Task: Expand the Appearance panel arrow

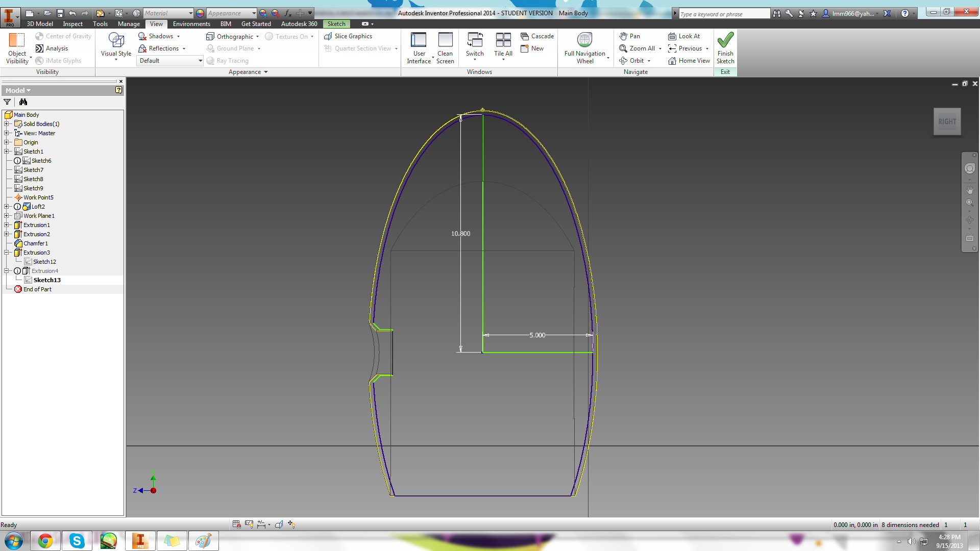Action: pyautogui.click(x=266, y=72)
